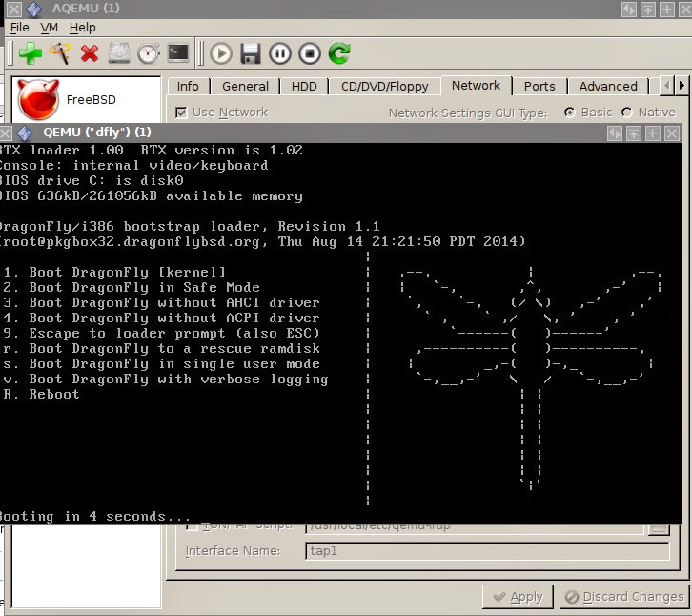Select the Native GUI type radio
692x616 pixels.
point(626,113)
